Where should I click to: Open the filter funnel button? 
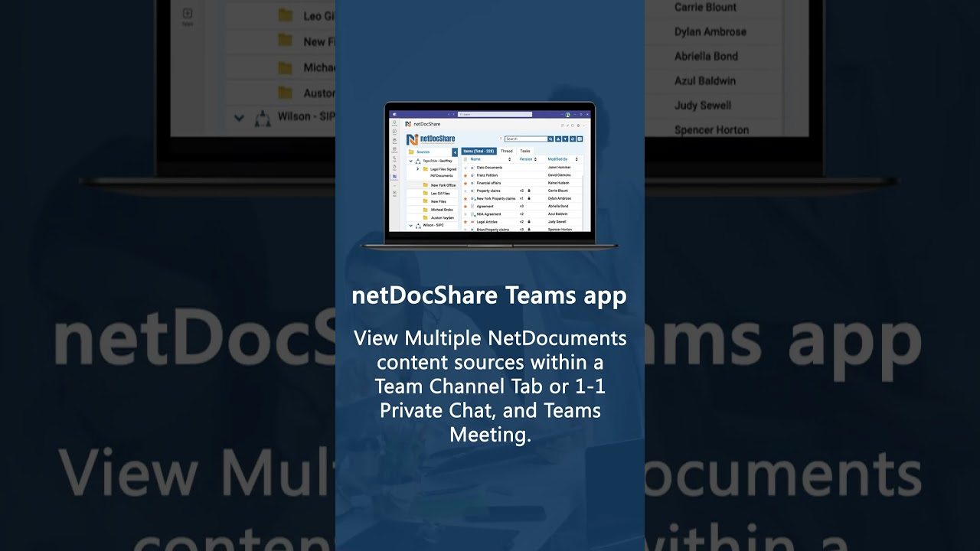pos(565,139)
